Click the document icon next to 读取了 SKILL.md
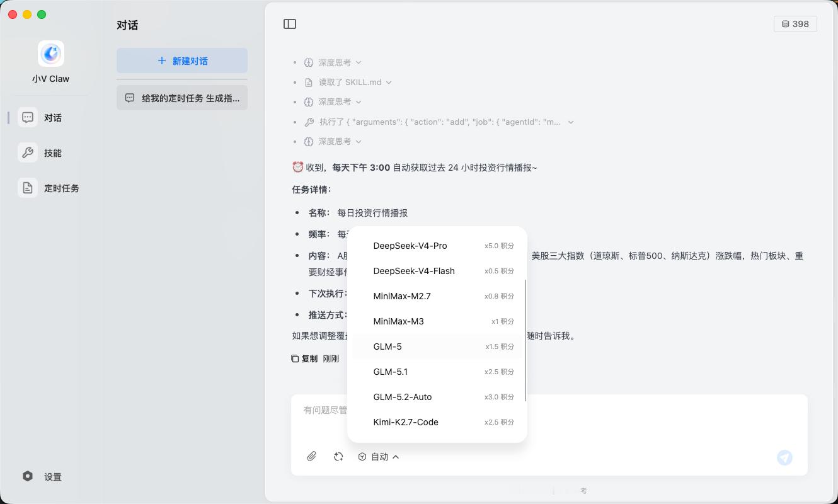Image resolution: width=838 pixels, height=504 pixels. pos(309,82)
